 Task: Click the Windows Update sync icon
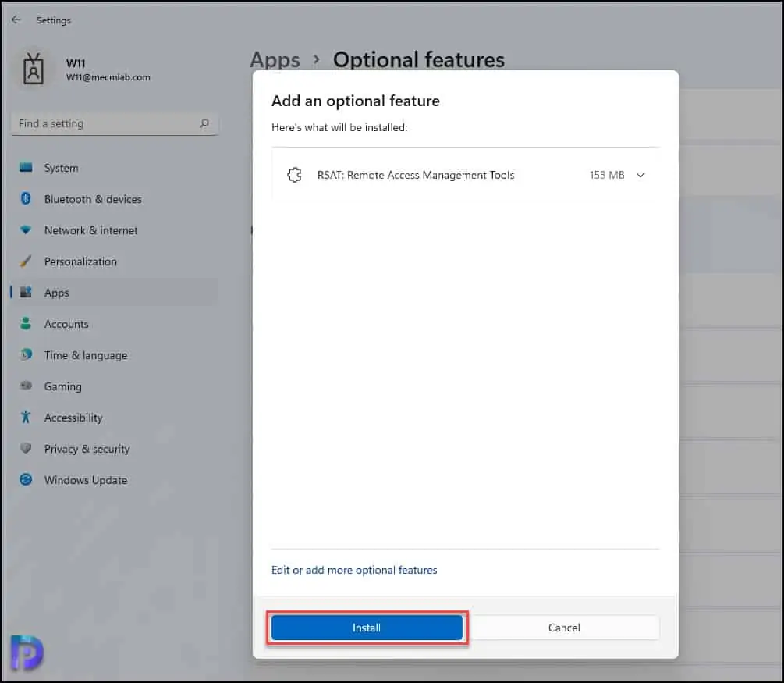[x=26, y=479]
